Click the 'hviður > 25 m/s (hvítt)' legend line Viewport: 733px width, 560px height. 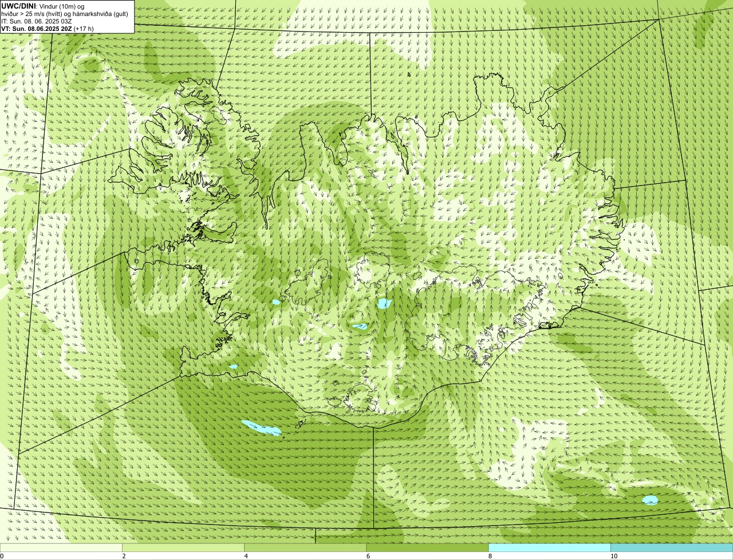[x=33, y=14]
